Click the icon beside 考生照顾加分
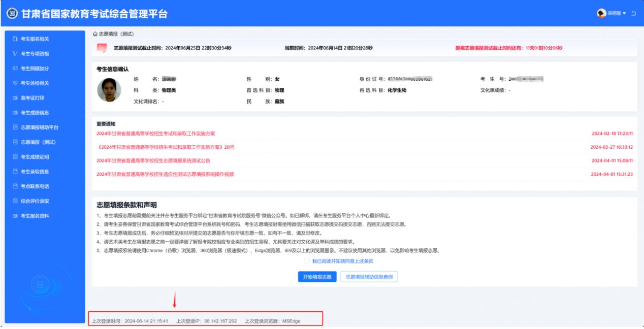The image size is (644, 329). pos(15,68)
